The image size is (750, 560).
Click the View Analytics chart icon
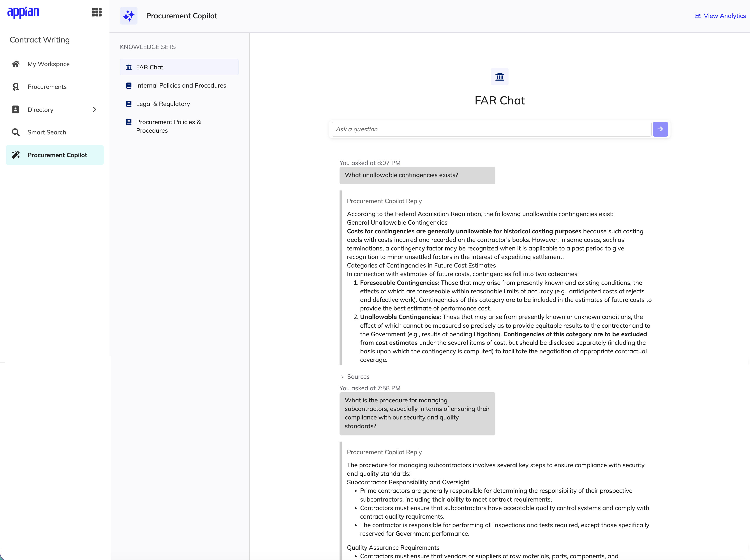tap(697, 16)
